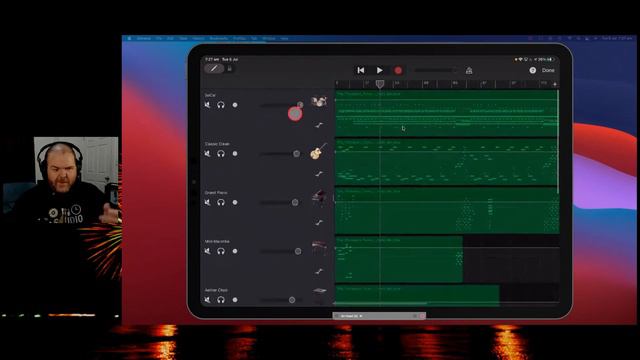The image size is (640, 360).
Task: Click the Mini Marimba volume slider knob
Action: [298, 251]
